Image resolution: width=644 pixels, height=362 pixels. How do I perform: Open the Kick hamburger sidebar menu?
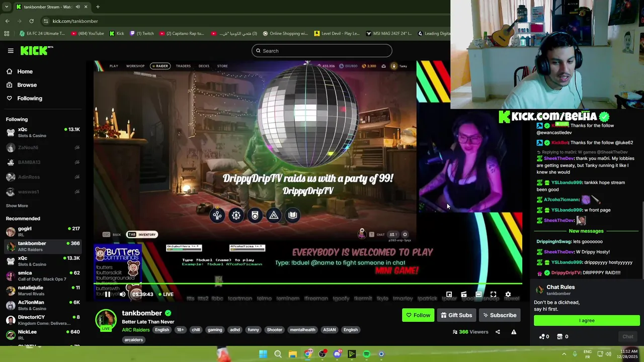click(x=11, y=51)
